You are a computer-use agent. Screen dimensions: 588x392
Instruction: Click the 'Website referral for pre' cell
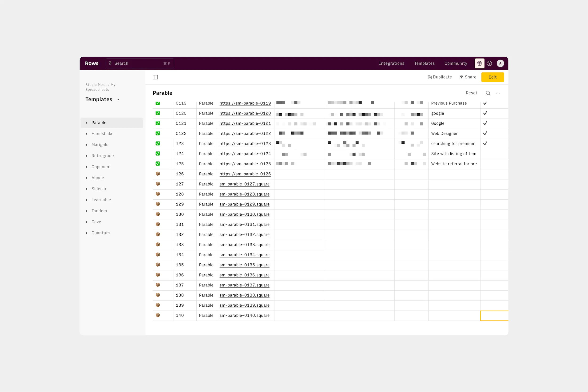point(454,164)
